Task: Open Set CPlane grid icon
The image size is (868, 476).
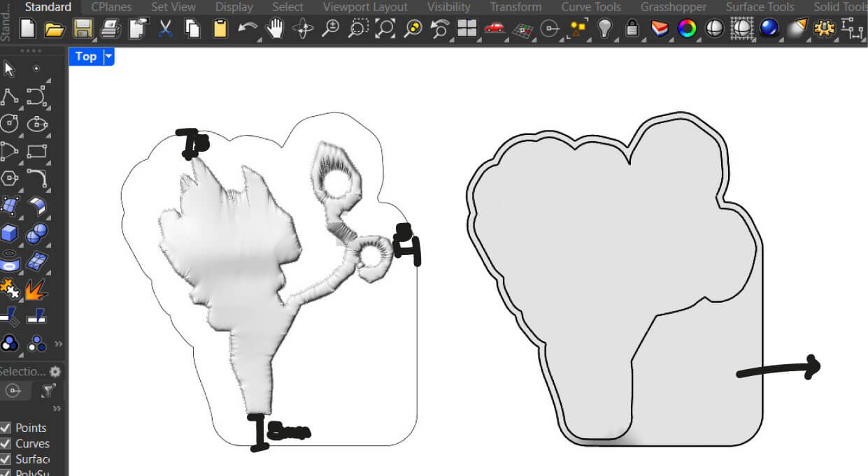Action: (522, 29)
